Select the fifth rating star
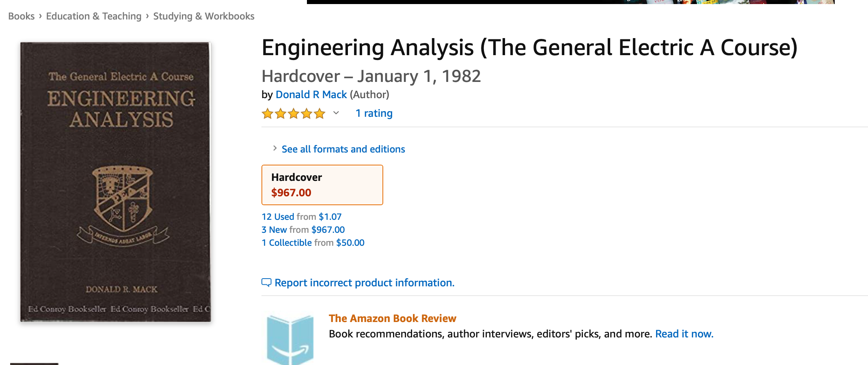 pos(318,114)
